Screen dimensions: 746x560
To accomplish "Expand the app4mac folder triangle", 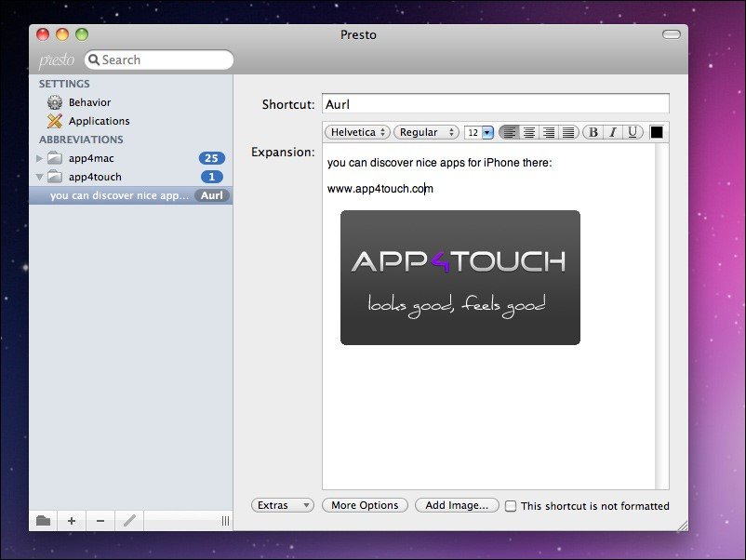I will 39,158.
